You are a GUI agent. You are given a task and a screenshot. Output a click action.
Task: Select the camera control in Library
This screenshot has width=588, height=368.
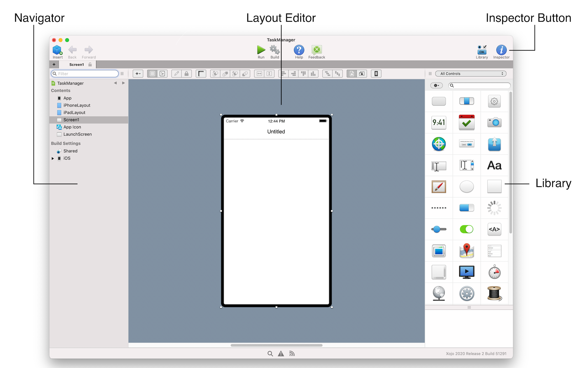pyautogui.click(x=494, y=123)
